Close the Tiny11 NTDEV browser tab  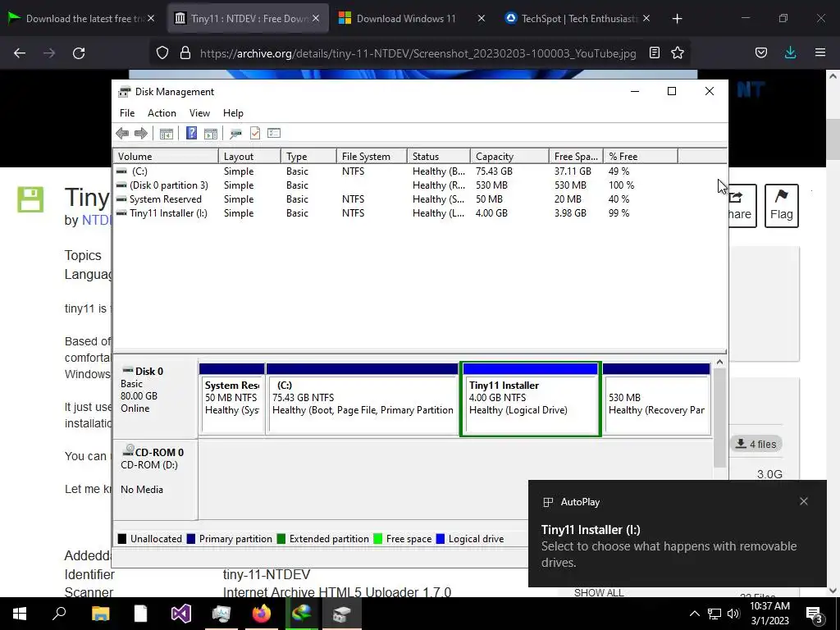click(316, 19)
